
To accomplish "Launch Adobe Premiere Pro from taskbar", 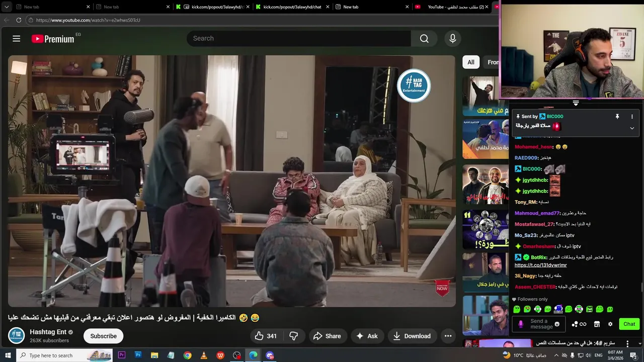I will point(121,355).
